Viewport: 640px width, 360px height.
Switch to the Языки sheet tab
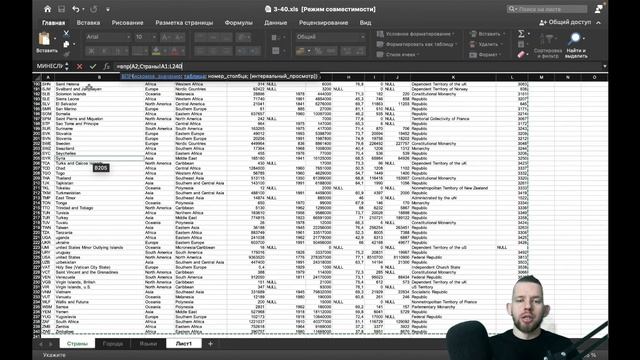[x=148, y=344]
